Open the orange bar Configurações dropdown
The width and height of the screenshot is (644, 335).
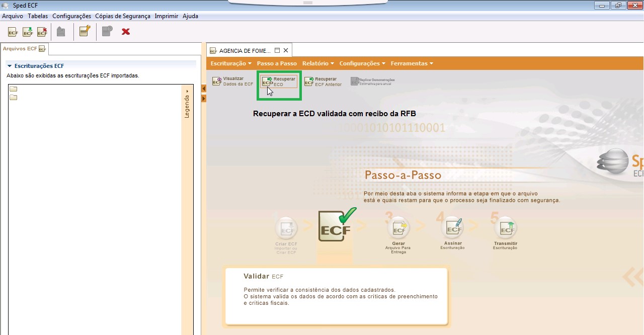click(362, 63)
